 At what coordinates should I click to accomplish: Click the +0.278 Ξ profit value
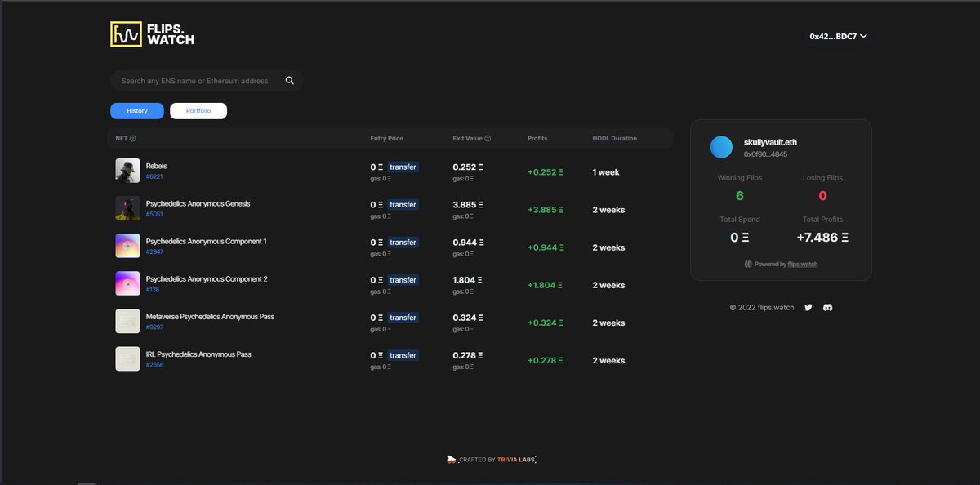coord(546,361)
